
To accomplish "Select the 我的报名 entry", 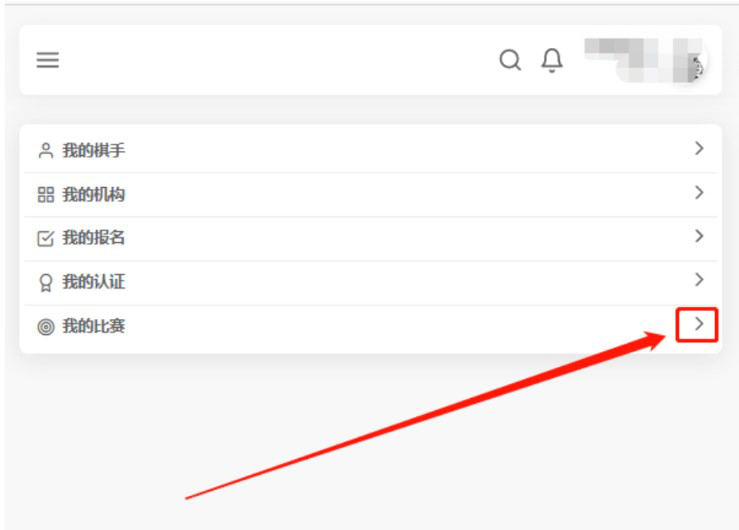I will point(94,238).
